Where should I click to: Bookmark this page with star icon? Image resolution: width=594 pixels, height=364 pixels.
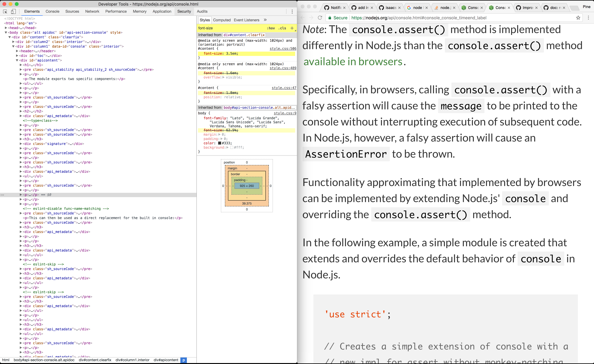(x=578, y=18)
